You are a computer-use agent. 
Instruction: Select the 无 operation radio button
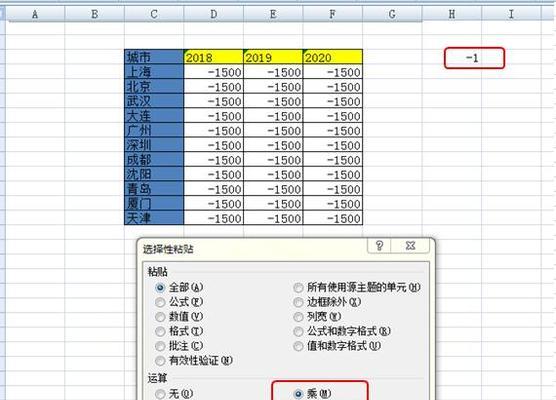[x=160, y=394]
